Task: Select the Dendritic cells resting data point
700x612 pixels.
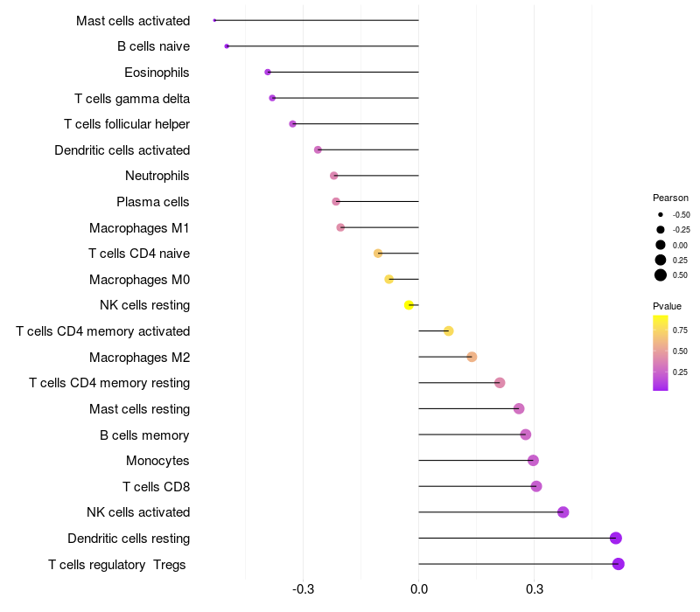Action: [x=616, y=538]
